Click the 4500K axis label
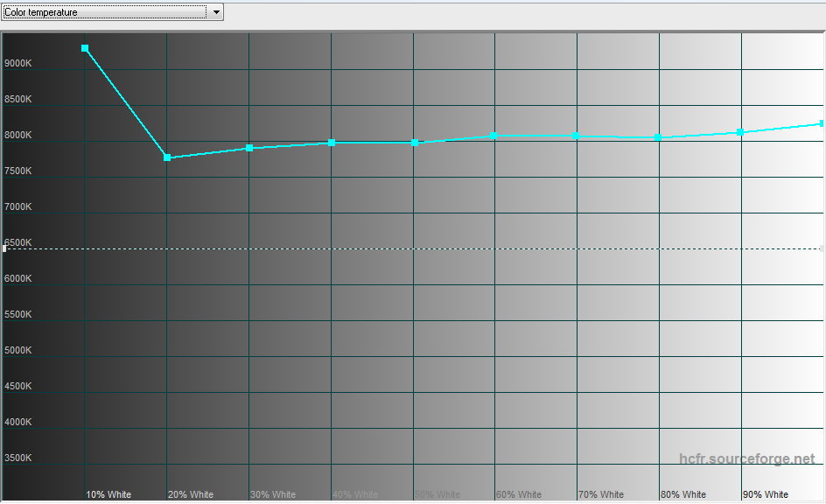Image resolution: width=826 pixels, height=504 pixels. pyautogui.click(x=17, y=386)
